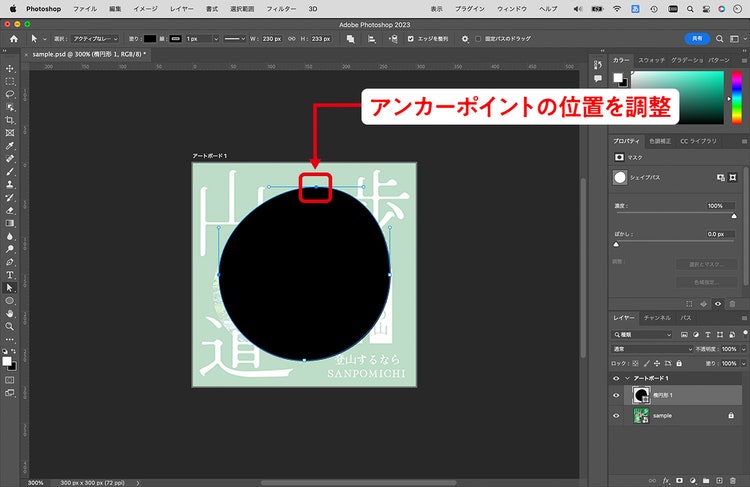
Task: Select the Move tool in toolbar
Action: tap(10, 68)
